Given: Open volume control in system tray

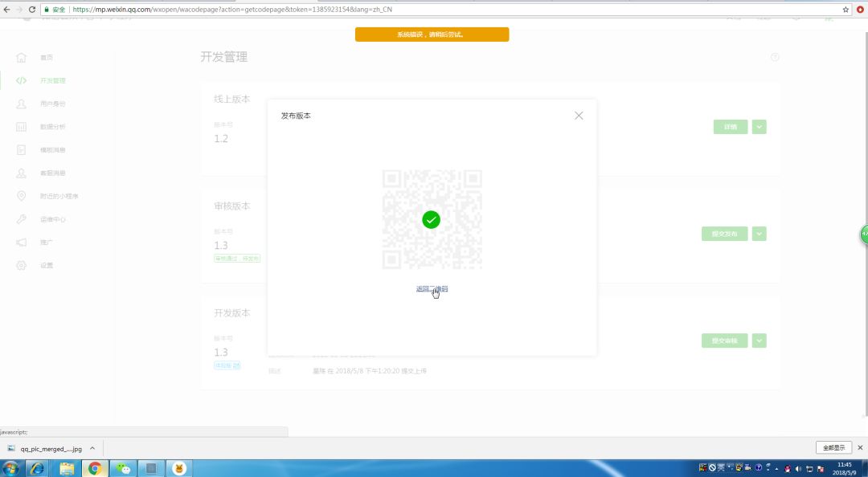Looking at the screenshot, I should pos(798,469).
